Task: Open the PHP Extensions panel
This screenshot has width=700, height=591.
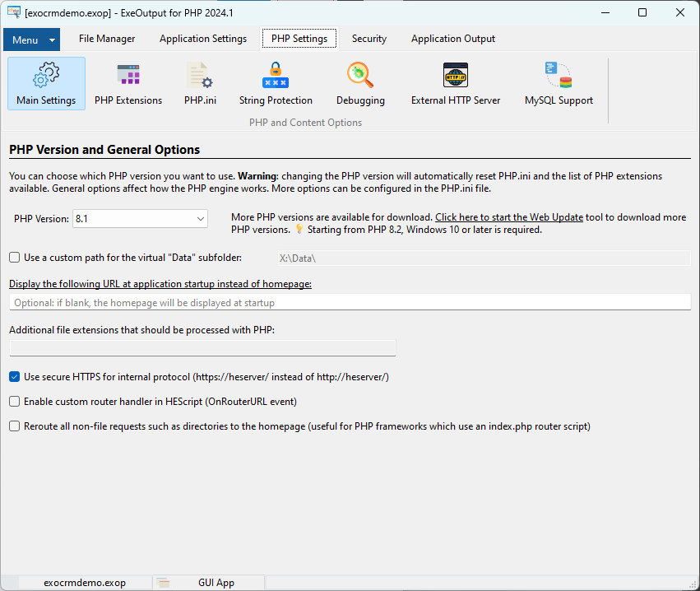Action: point(127,82)
